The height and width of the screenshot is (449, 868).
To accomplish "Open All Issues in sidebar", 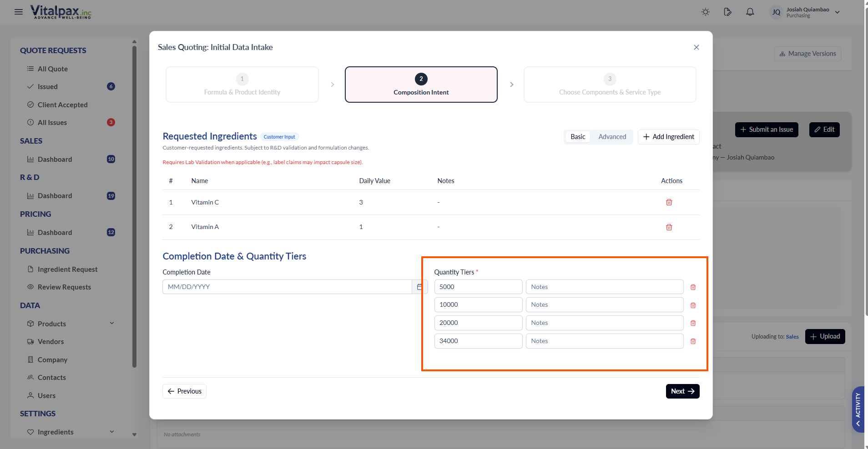I will [x=71, y=122].
